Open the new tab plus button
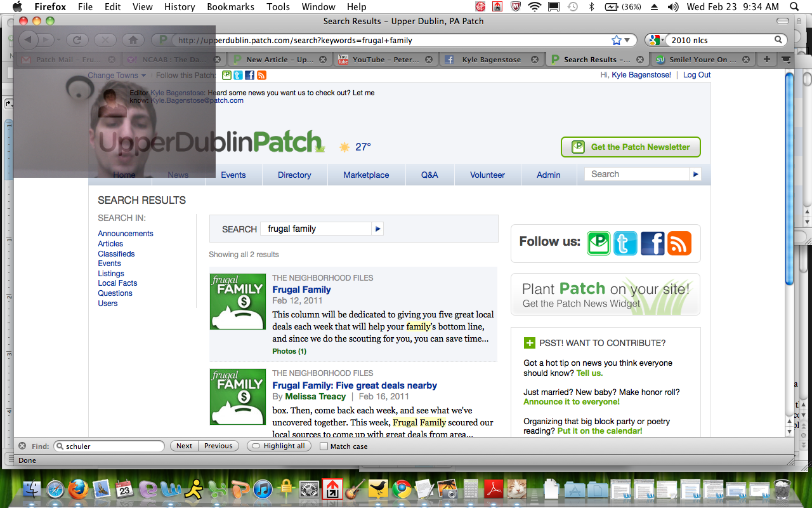 click(766, 59)
